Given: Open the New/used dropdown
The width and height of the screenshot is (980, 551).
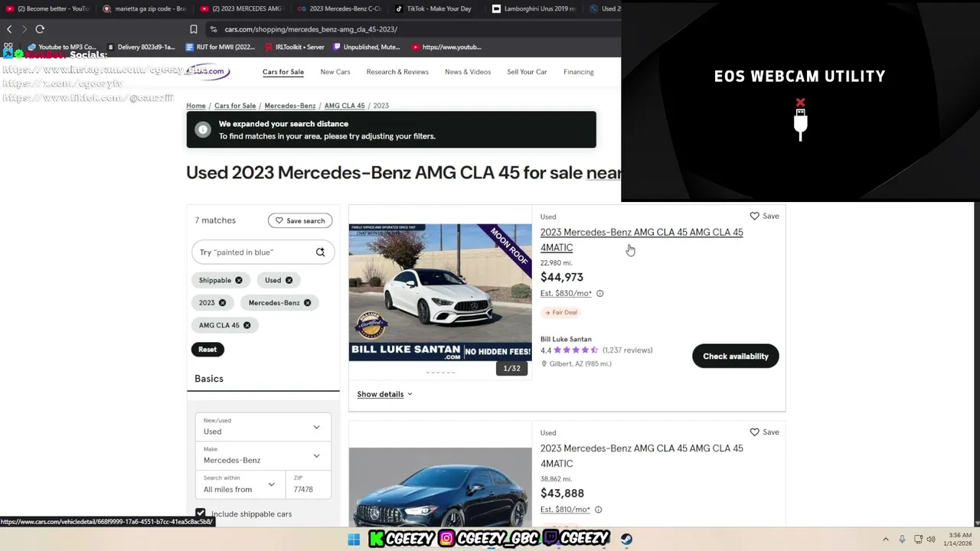Looking at the screenshot, I should pos(263,427).
